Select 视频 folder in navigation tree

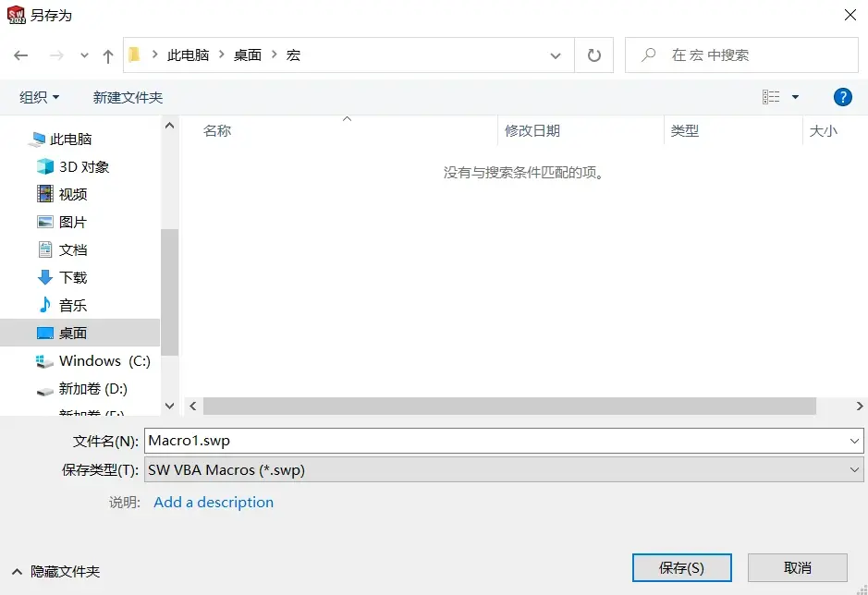[73, 194]
